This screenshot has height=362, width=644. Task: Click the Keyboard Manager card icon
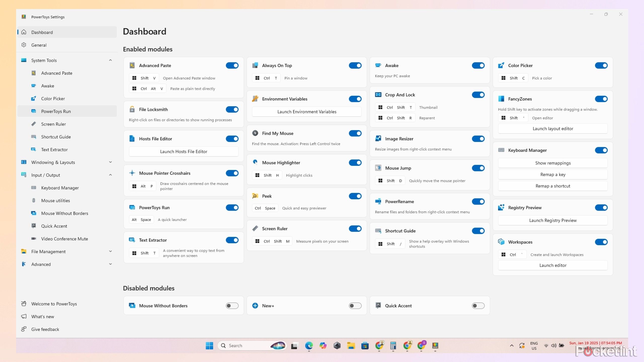[501, 150]
